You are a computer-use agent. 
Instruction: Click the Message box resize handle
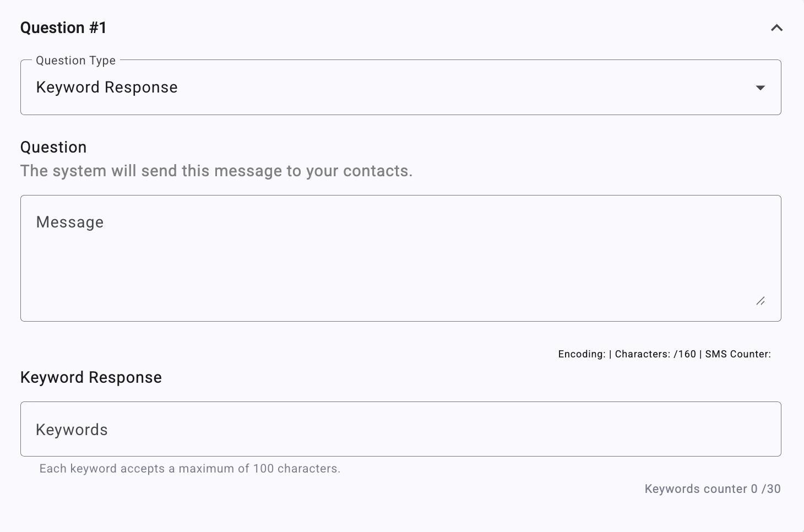point(760,301)
